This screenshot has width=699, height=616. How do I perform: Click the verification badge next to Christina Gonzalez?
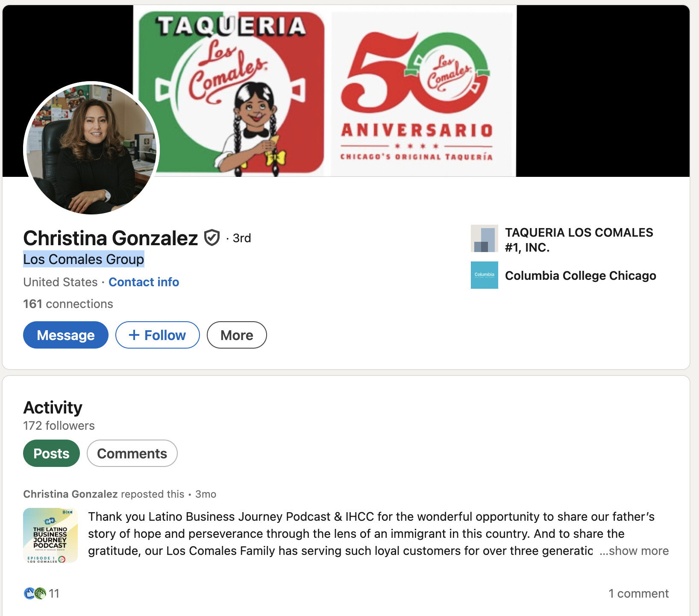click(x=212, y=238)
